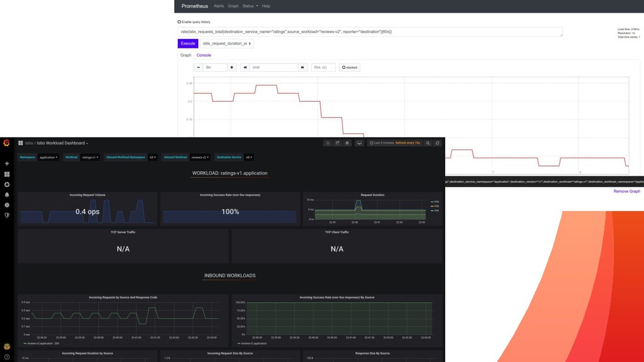Increase Prometheus graph range with plus button
Screen dimensions: 644x362
231,67
